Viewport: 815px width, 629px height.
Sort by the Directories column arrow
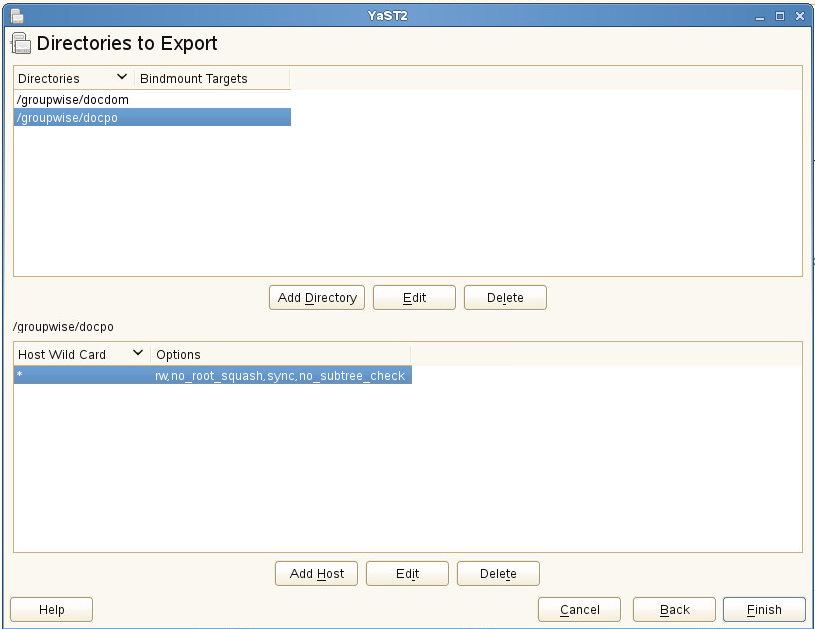122,78
